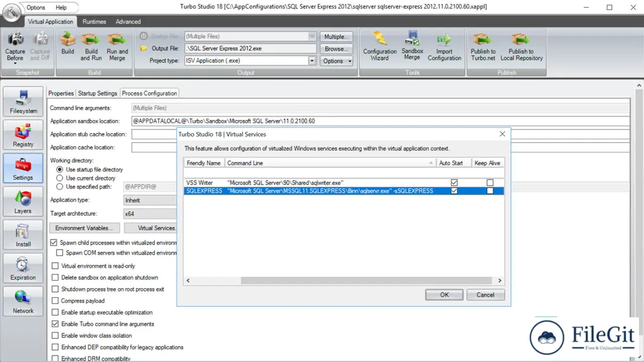The height and width of the screenshot is (362, 644).
Task: Sort by Command Line column header
Action: click(x=330, y=163)
